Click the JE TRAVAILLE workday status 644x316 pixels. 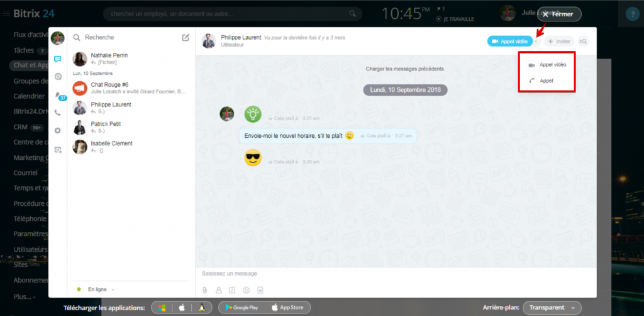click(x=455, y=19)
